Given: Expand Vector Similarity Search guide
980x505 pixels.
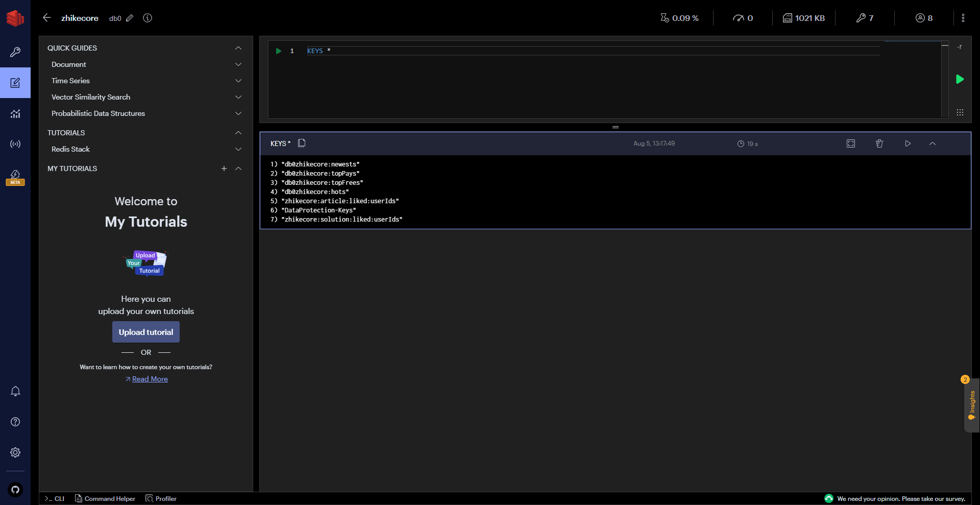Looking at the screenshot, I should tap(238, 97).
